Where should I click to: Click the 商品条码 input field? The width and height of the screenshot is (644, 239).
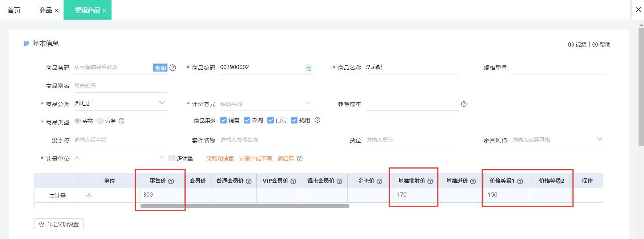(x=113, y=67)
